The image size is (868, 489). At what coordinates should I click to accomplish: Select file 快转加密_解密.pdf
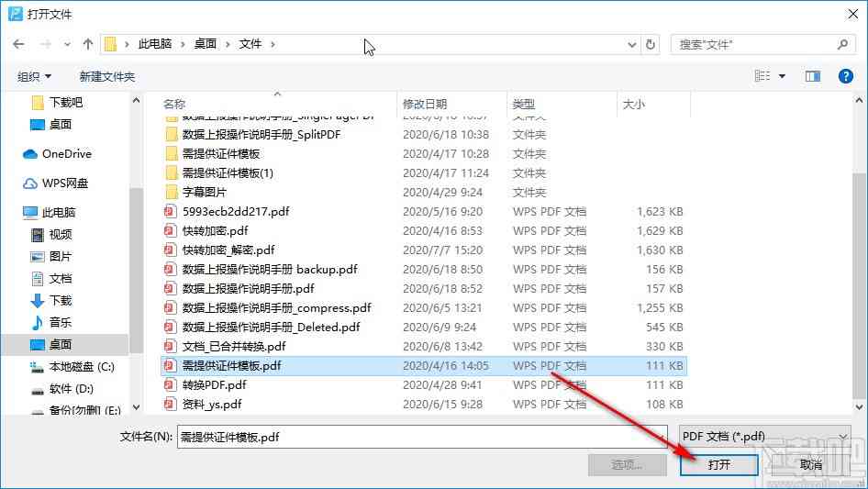(x=228, y=250)
